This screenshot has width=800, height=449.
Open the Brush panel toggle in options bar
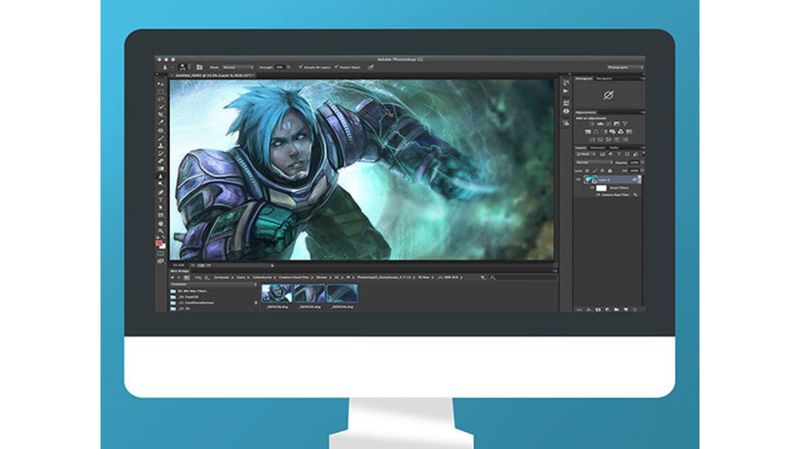click(199, 67)
